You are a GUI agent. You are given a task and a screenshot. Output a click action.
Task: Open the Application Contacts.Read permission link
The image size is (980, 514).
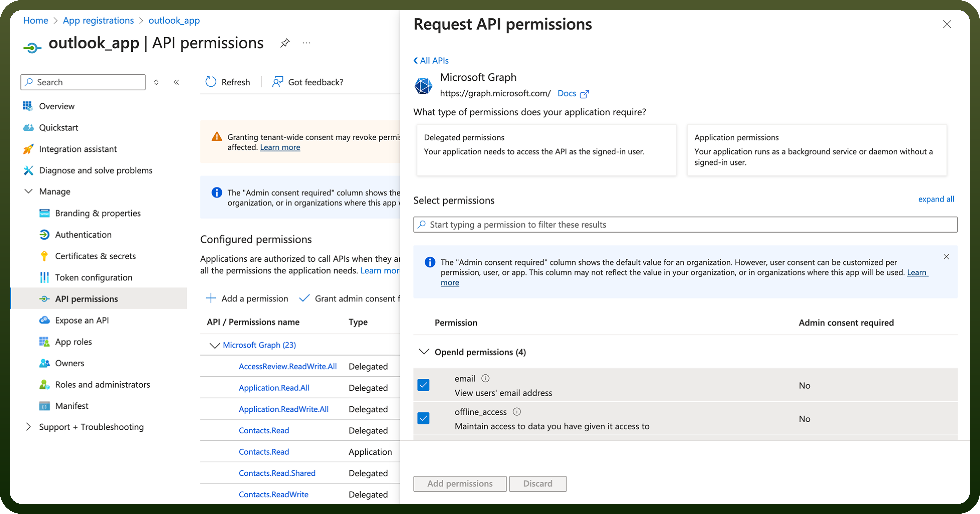click(264, 452)
